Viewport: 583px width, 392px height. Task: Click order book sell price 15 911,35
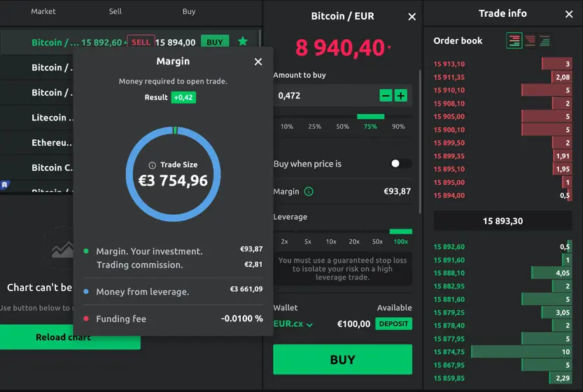tap(449, 78)
